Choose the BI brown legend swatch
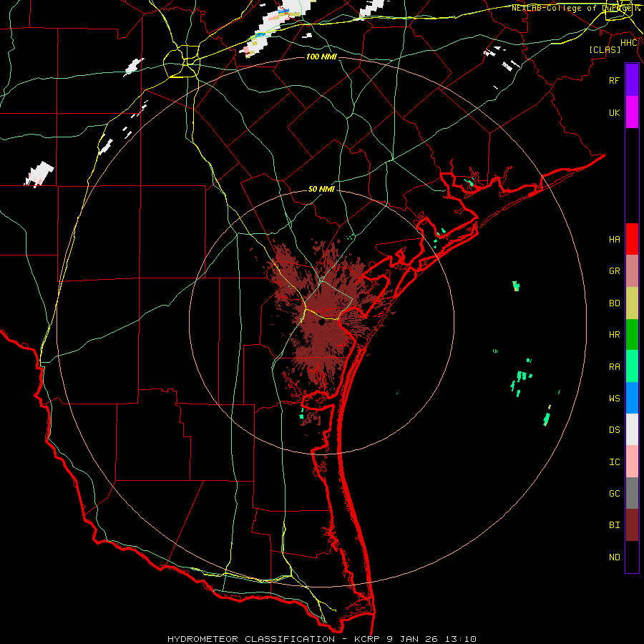The image size is (644, 644). pyautogui.click(x=632, y=525)
